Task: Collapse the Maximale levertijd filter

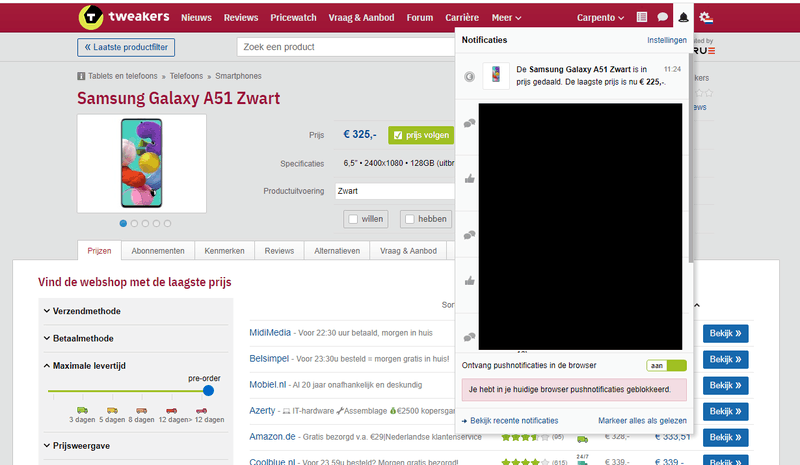Action: (x=84, y=365)
